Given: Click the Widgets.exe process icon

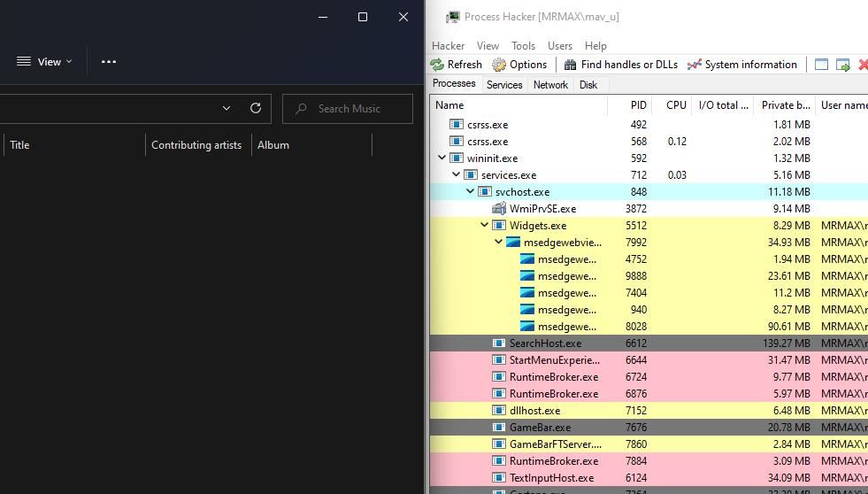Looking at the screenshot, I should tap(499, 226).
